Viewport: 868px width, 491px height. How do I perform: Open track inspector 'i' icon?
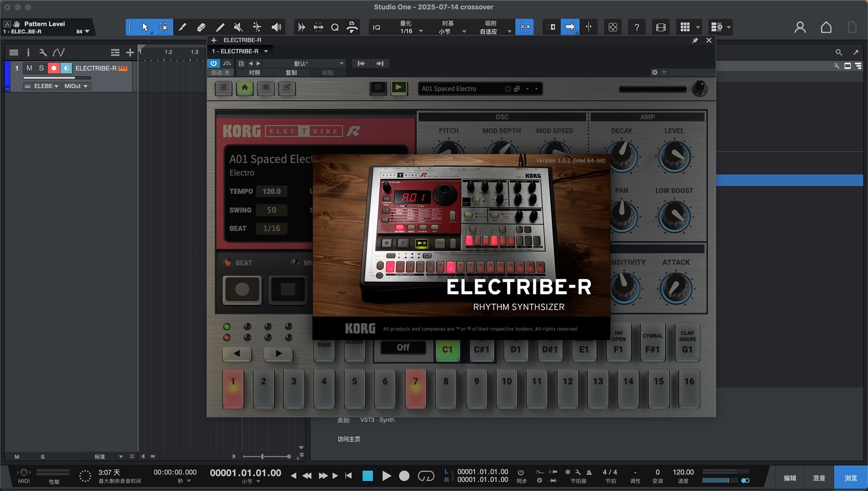click(28, 52)
